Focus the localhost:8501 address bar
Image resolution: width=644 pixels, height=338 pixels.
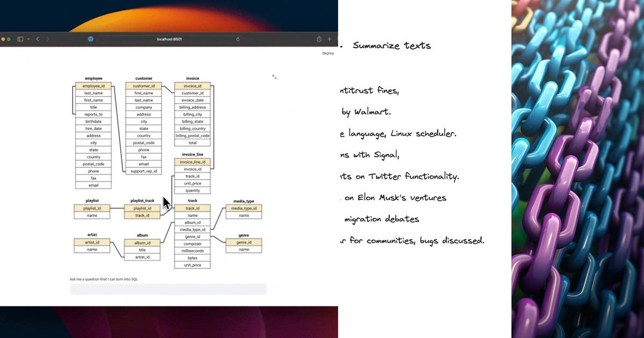(x=170, y=39)
